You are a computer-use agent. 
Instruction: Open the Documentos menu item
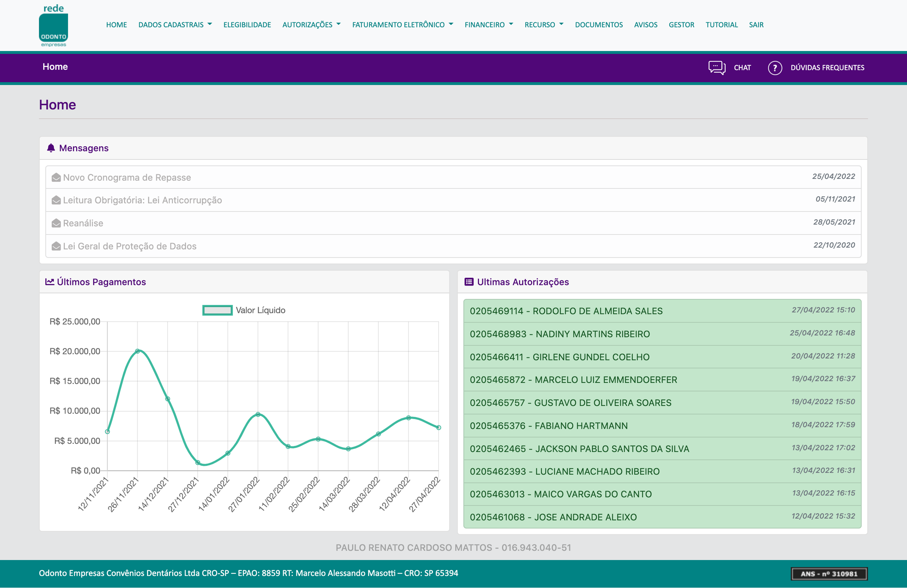(x=599, y=25)
